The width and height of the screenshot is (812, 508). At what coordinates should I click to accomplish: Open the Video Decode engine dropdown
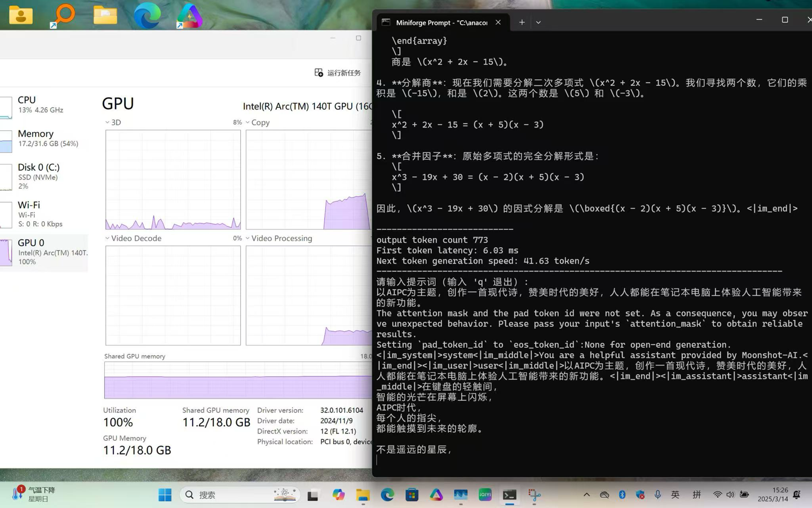pos(108,238)
